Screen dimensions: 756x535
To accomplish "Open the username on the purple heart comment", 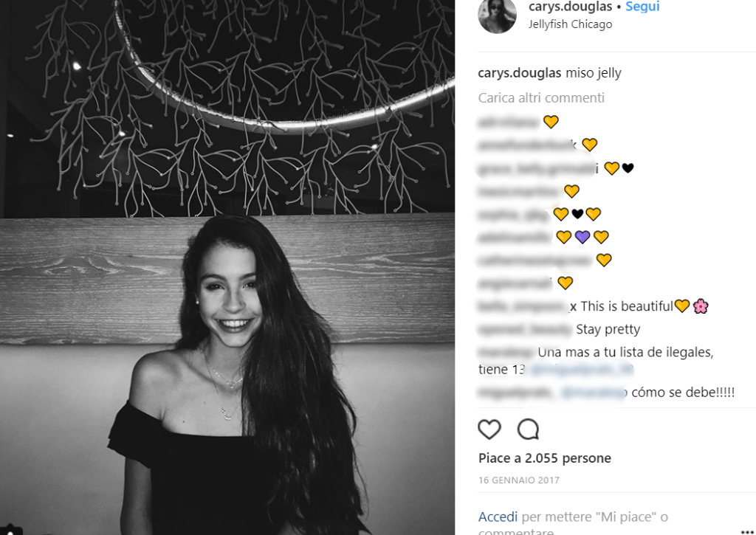I will [x=515, y=237].
